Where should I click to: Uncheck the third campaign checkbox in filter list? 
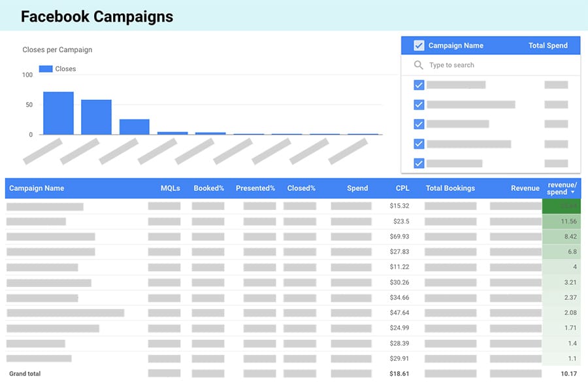click(x=419, y=124)
